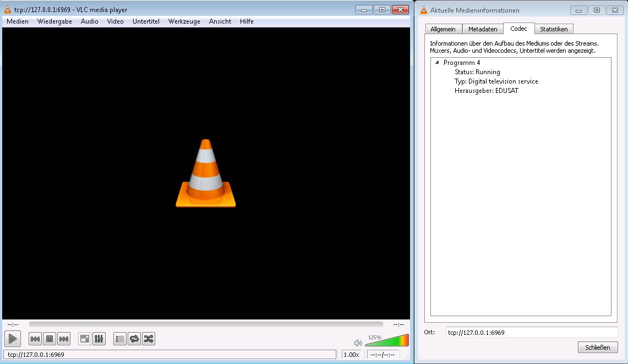Open extended settings equalizer icon

(99, 339)
